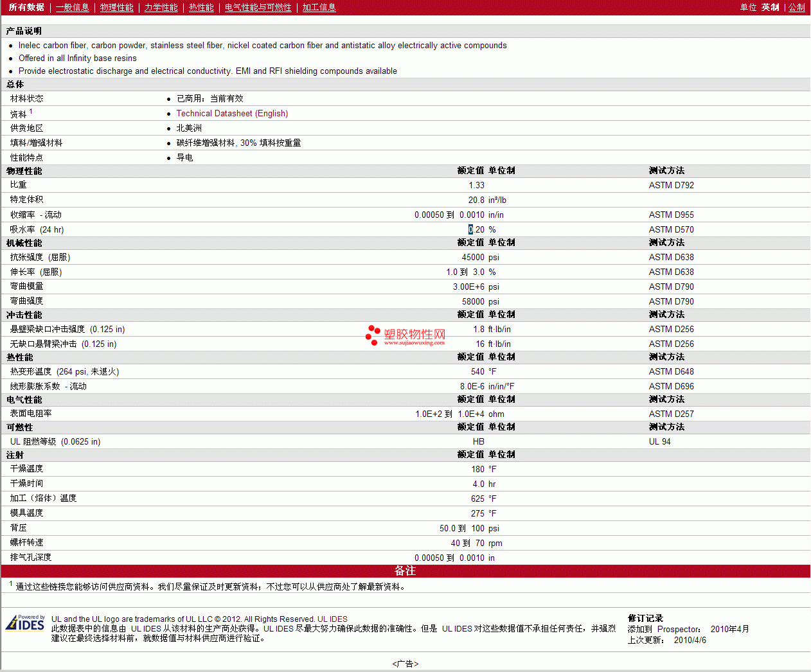Click ASTM D648 in heat deflection row
This screenshot has width=811, height=672.
coord(672,372)
